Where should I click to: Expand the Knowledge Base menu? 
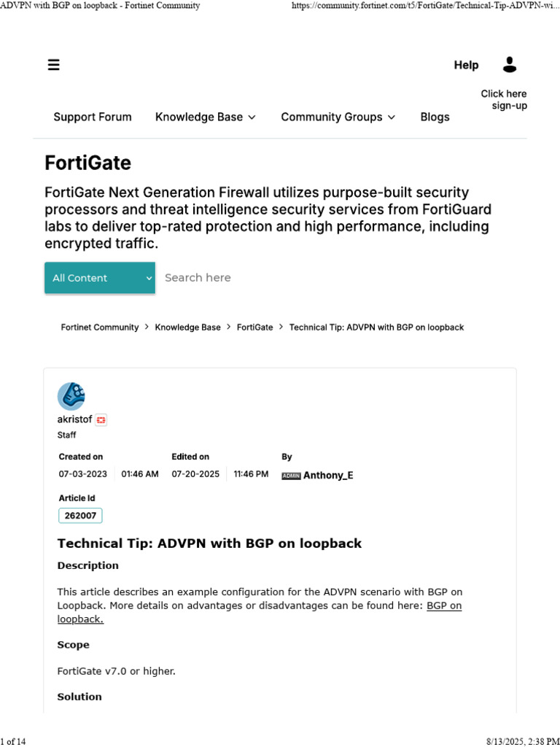coord(206,117)
